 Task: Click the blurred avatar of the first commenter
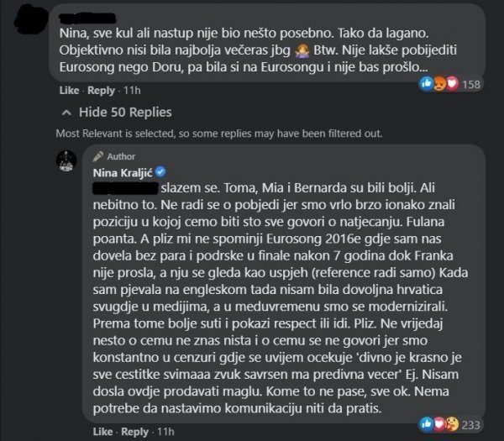pos(31,20)
